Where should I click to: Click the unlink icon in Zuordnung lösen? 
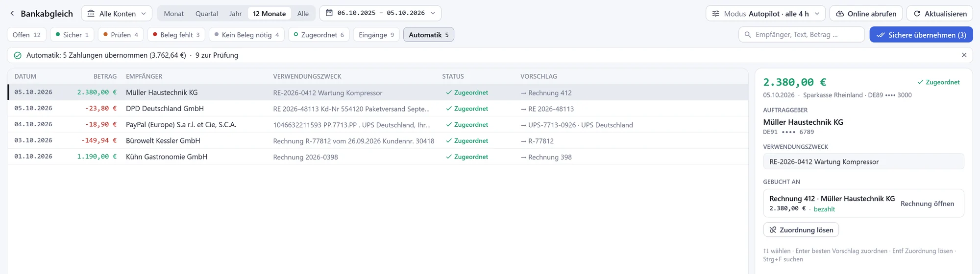[773, 230]
